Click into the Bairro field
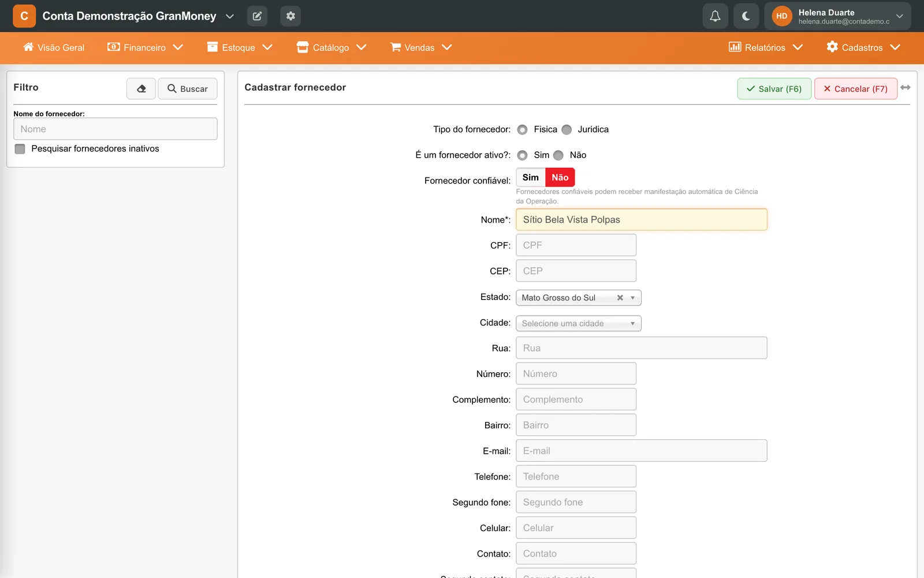The width and height of the screenshot is (924, 578). 576,425
